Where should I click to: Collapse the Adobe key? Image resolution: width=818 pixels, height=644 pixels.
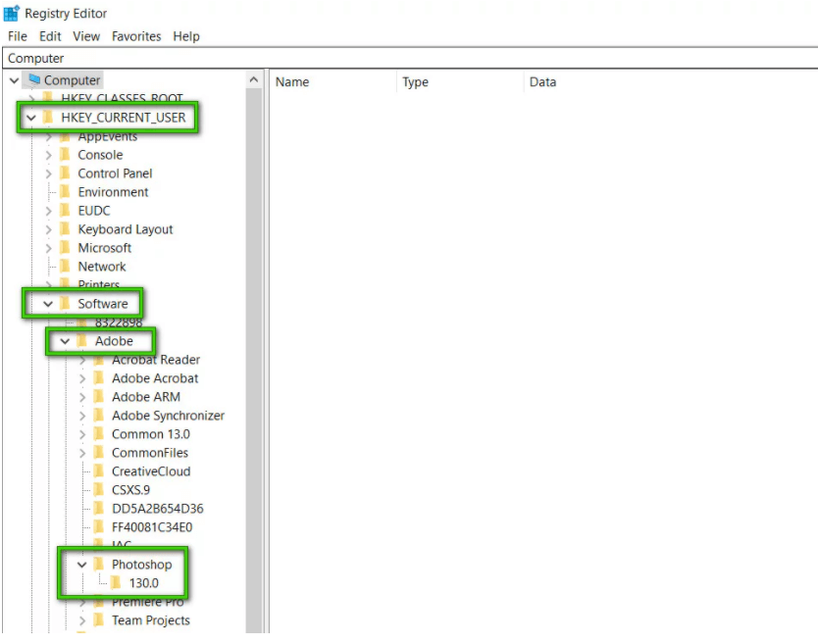tap(65, 341)
